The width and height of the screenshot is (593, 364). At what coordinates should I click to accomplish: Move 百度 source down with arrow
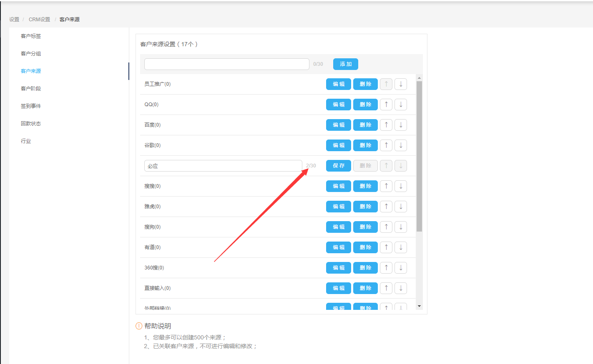(401, 125)
